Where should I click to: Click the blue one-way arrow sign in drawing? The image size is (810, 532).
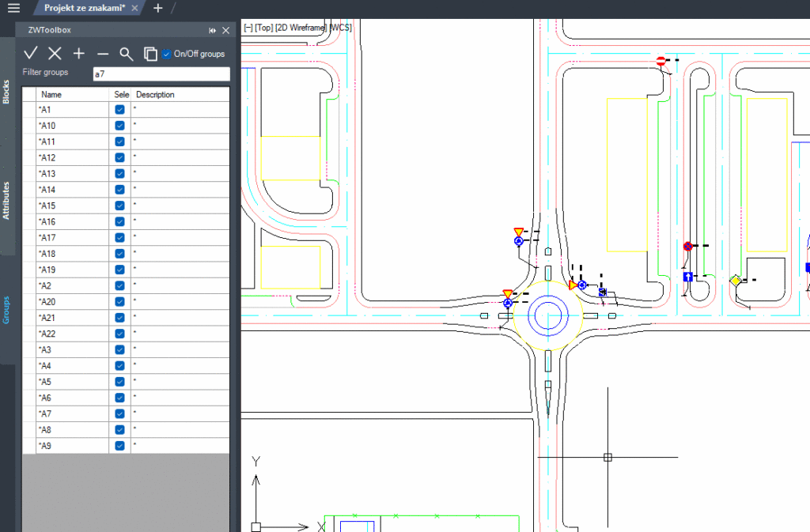687,277
